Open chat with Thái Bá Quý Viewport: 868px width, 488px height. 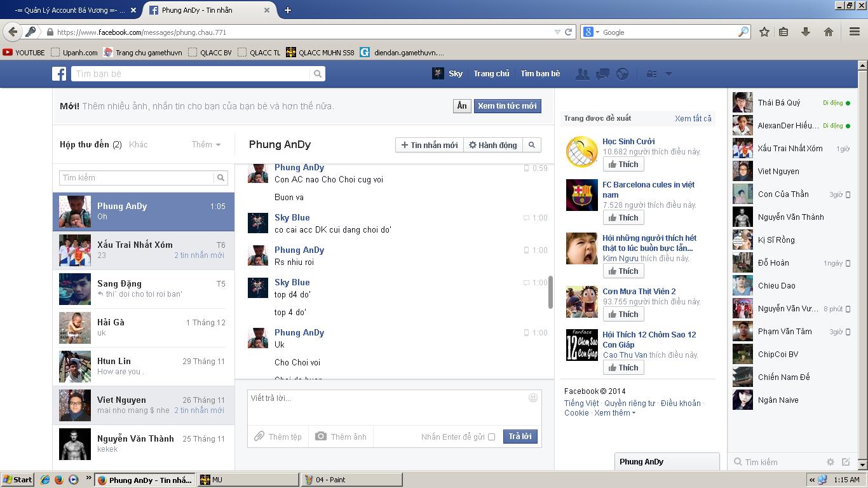click(792, 102)
